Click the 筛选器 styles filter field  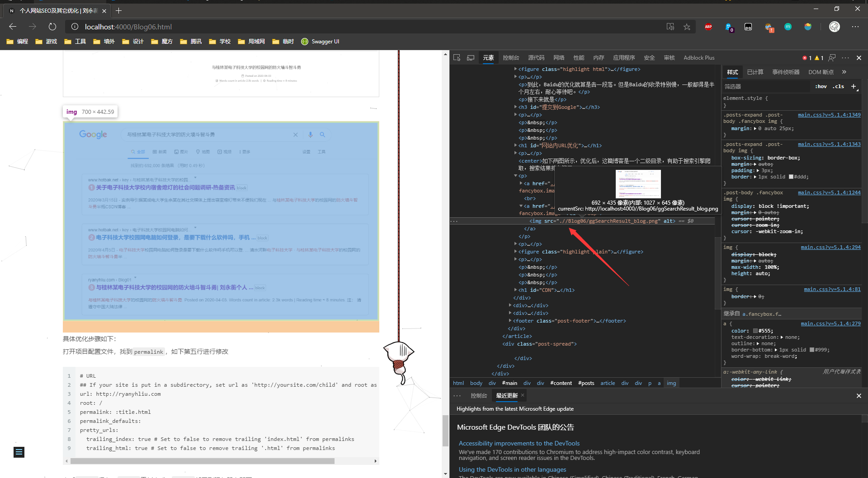tap(766, 86)
